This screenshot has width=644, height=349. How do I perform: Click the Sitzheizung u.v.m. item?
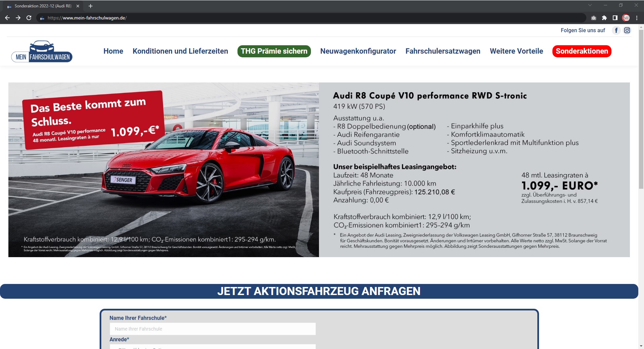pyautogui.click(x=477, y=151)
